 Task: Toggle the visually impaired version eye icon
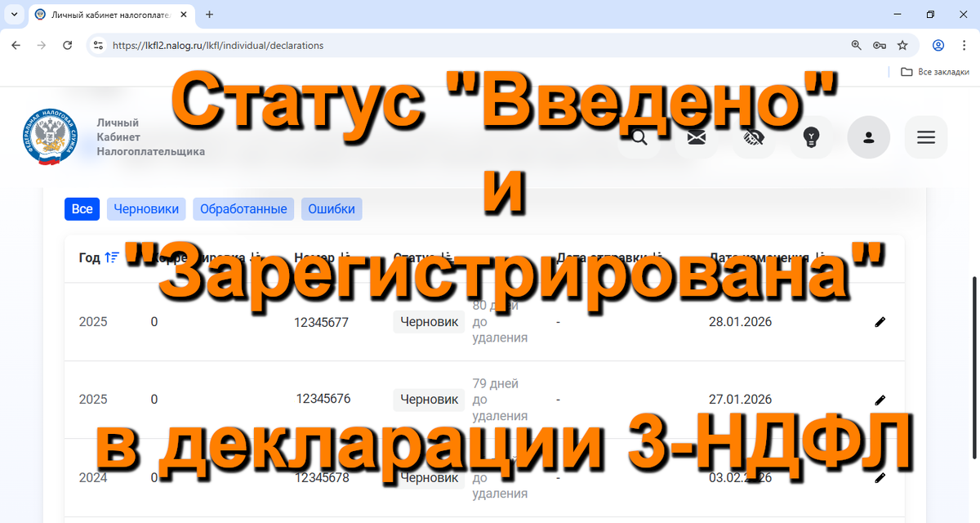753,137
